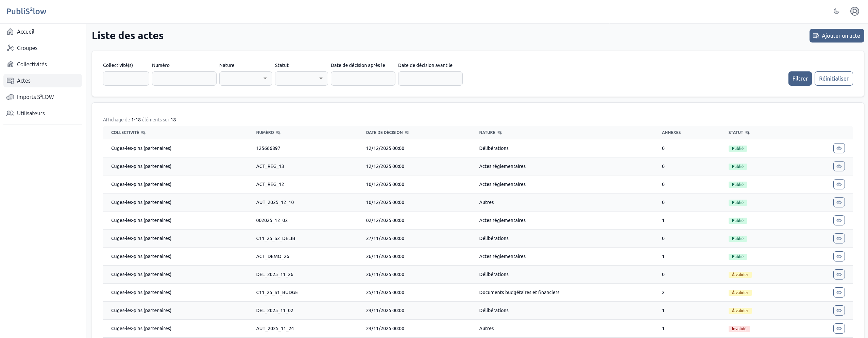
Task: Expand the Nature filter dropdown
Action: (245, 79)
